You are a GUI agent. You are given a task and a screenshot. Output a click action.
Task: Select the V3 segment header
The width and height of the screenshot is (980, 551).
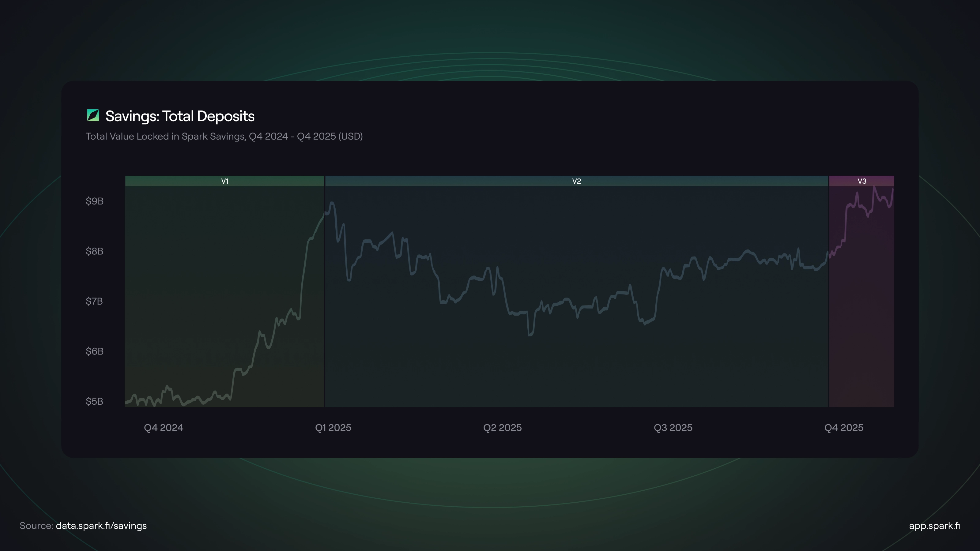coord(862,181)
